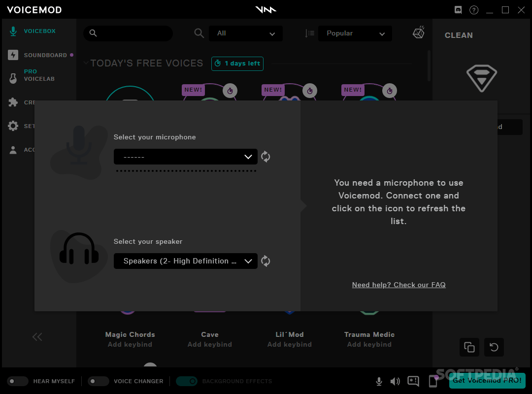Select the Cave voice label
The height and width of the screenshot is (394, 532).
210,334
